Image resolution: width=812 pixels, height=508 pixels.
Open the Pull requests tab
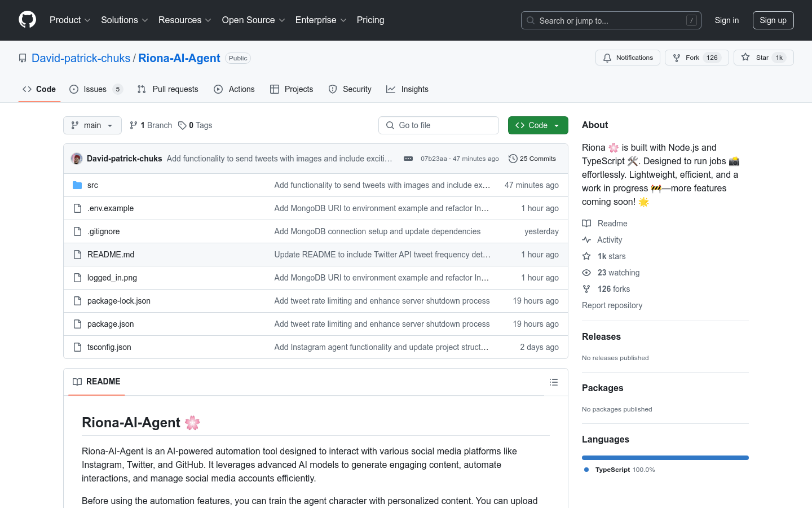click(x=168, y=89)
